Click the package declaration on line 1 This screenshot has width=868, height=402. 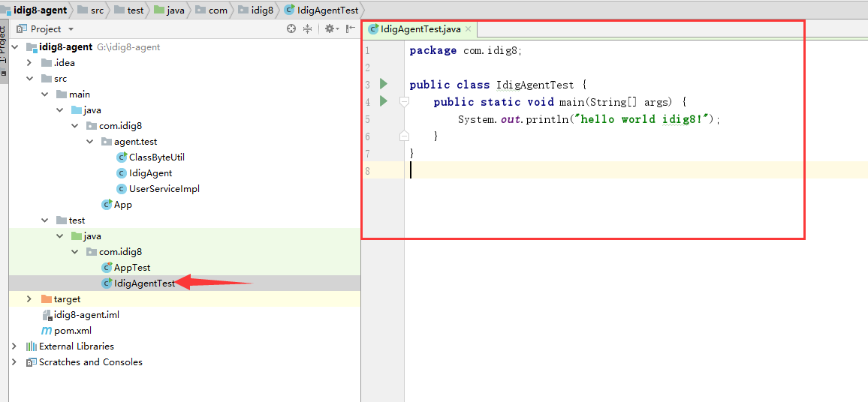point(466,51)
